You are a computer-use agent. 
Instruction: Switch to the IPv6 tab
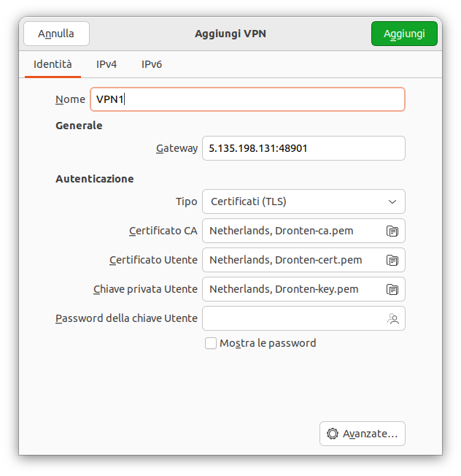152,64
